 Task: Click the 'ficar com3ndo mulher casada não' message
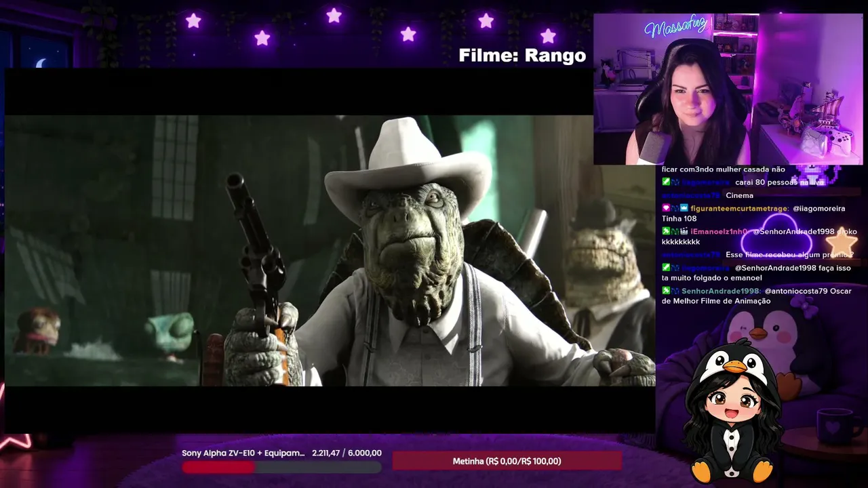pyautogui.click(x=724, y=169)
